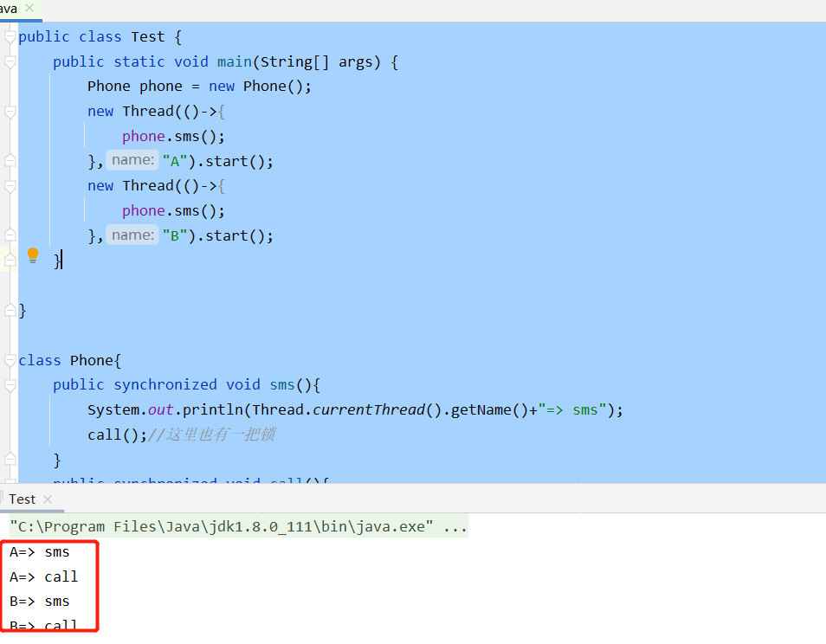This screenshot has height=644, width=826.
Task: Click 'currentThread' in the println statement
Action: [x=369, y=409]
